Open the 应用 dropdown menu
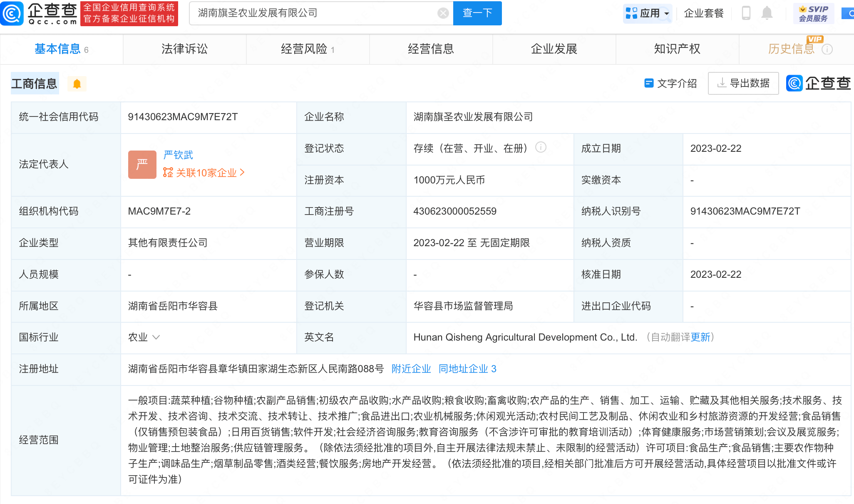Screen dimensions: 854x504 [648, 13]
